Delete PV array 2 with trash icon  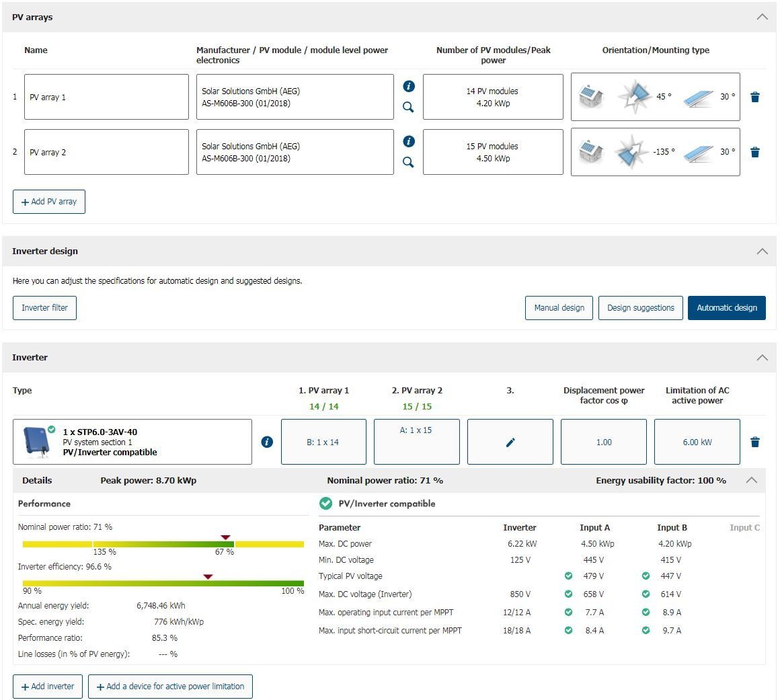click(x=754, y=152)
